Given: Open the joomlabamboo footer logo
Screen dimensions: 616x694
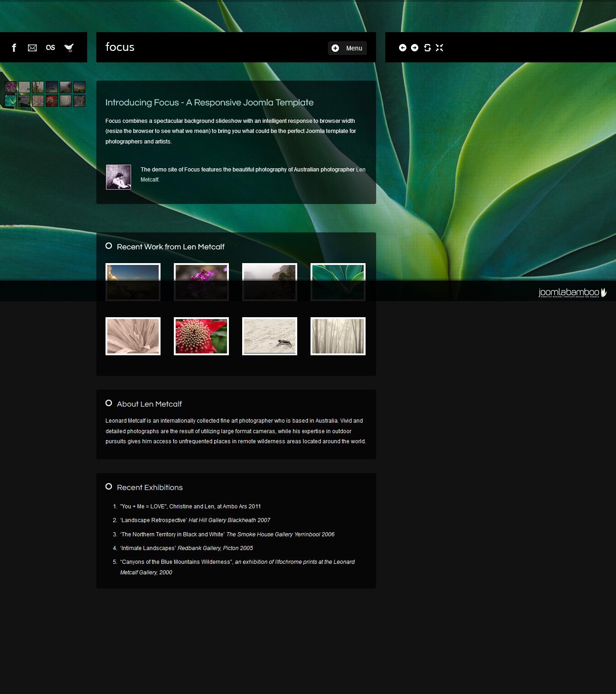Looking at the screenshot, I should tap(572, 292).
